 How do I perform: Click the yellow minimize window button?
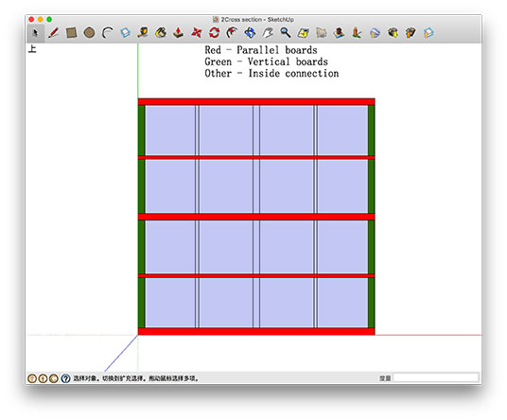pos(41,20)
